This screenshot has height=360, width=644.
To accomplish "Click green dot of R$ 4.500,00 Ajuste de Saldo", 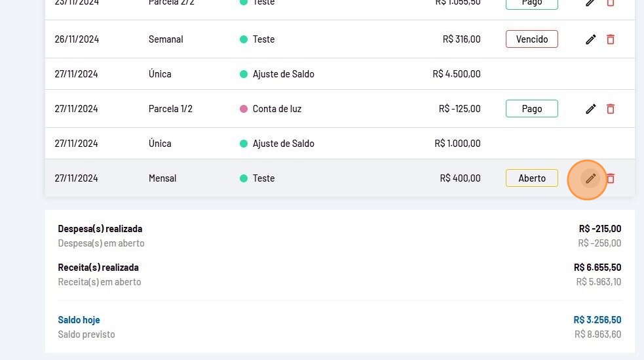I will point(244,74).
